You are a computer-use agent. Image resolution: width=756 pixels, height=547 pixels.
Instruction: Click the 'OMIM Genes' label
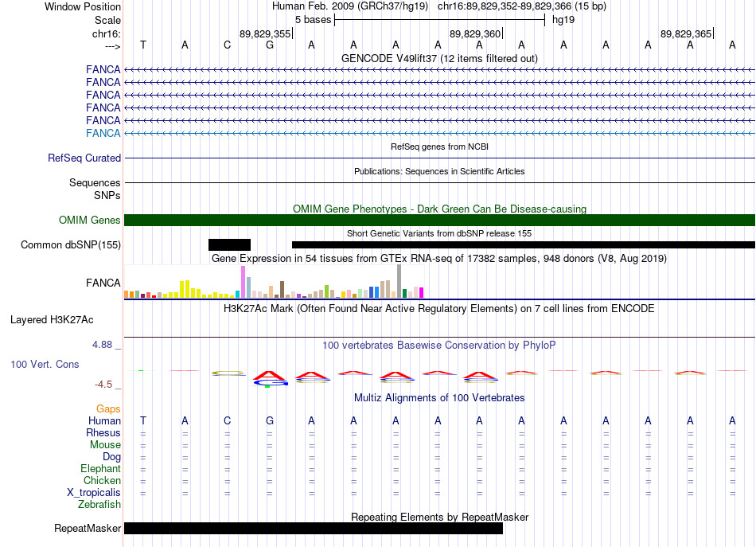[89, 220]
